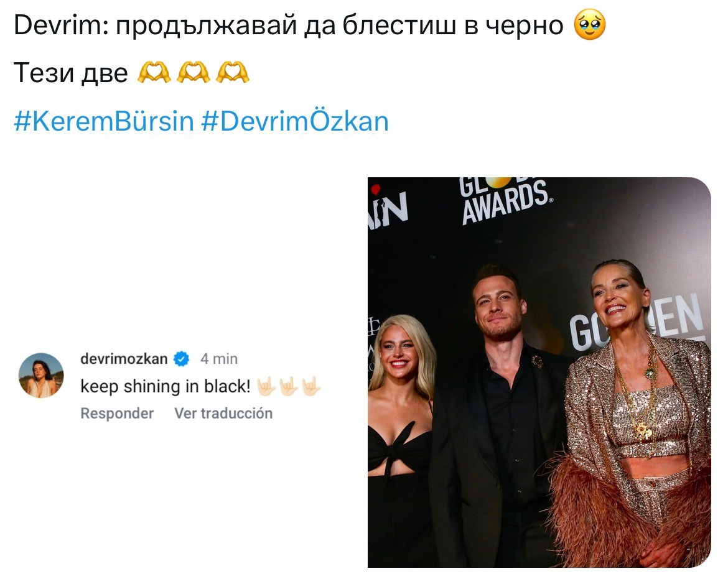Screen dimensions: 728x584
Task: Click the second heart hands emoji
Action: point(194,73)
